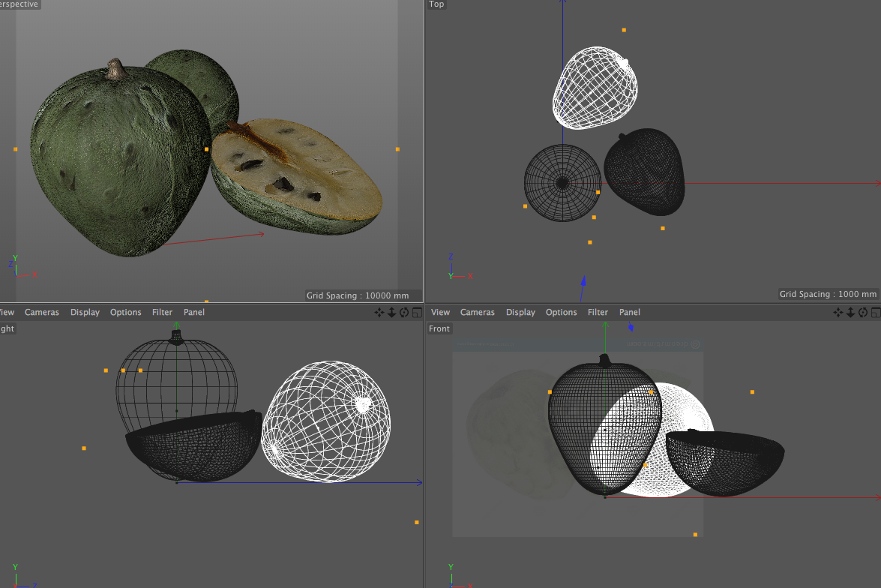Click the zoom camera icon in Front viewport
The width and height of the screenshot is (881, 588).
point(850,313)
